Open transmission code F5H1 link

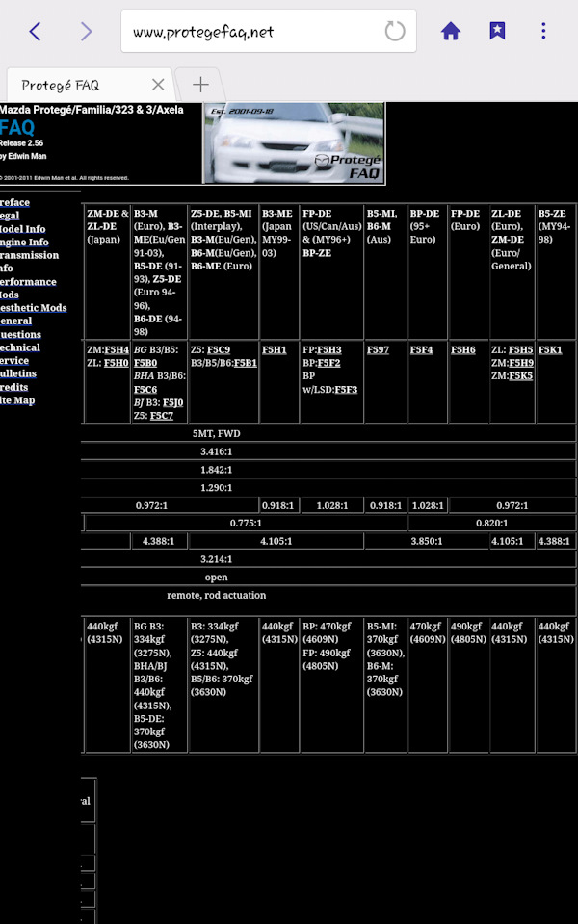click(275, 350)
